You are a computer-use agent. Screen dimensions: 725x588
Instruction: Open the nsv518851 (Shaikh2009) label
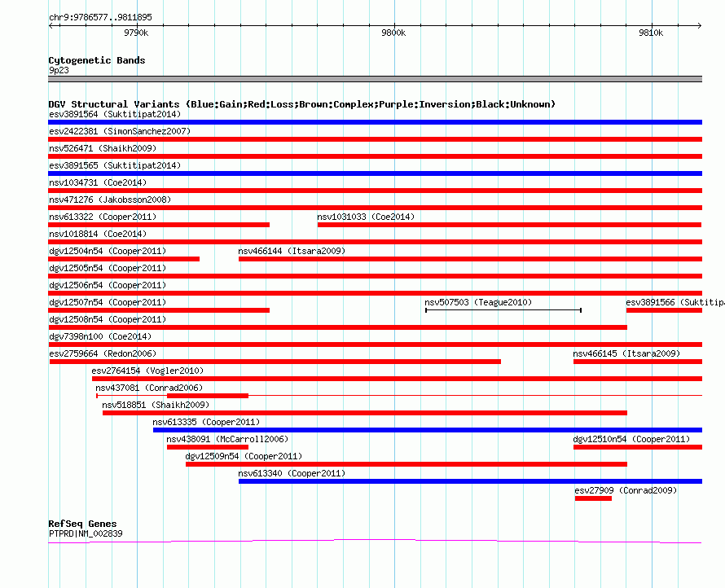(156, 405)
